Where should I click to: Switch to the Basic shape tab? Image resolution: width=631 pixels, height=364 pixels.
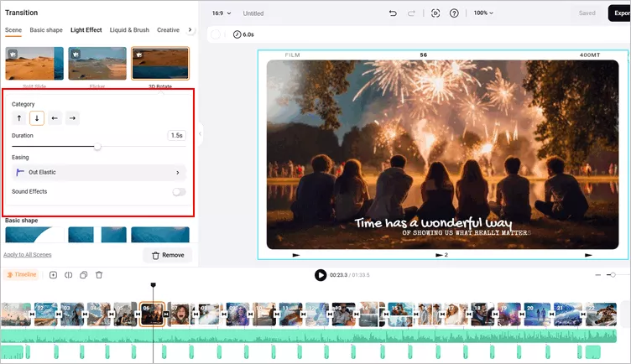46,30
